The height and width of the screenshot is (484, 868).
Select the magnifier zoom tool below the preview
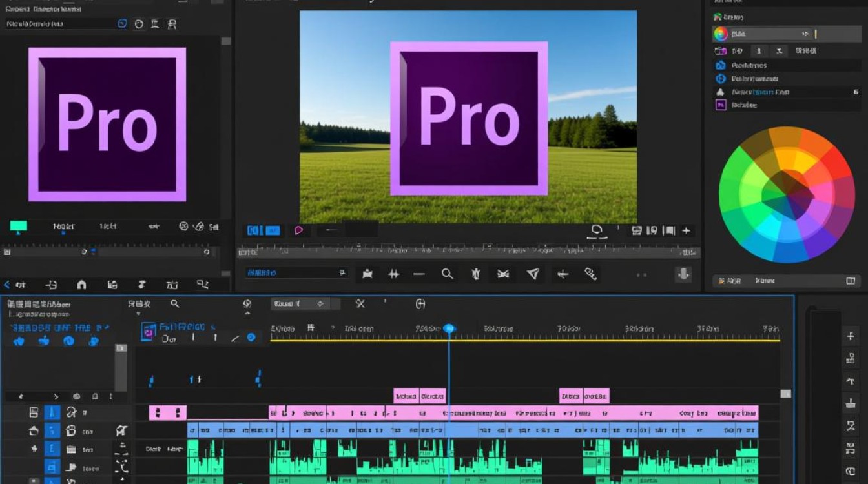pyautogui.click(x=447, y=274)
